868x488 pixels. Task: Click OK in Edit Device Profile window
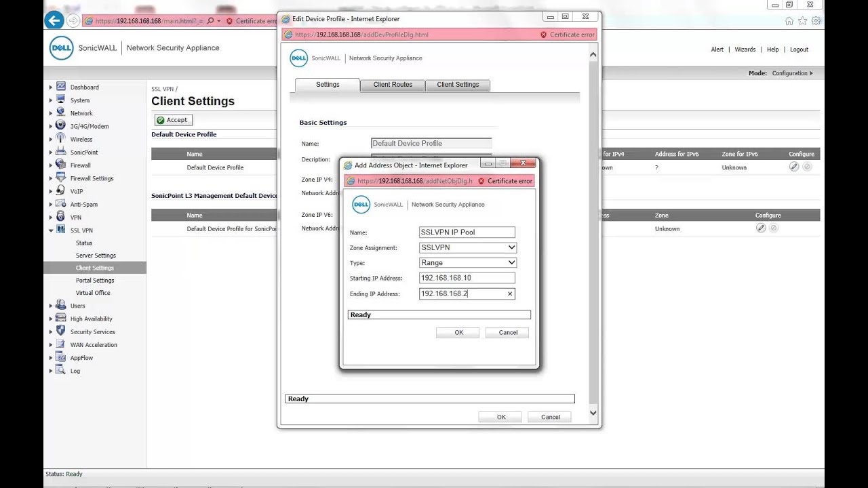[501, 417]
